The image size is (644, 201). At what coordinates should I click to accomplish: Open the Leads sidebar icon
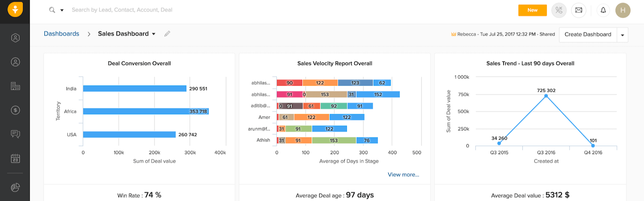(15, 38)
